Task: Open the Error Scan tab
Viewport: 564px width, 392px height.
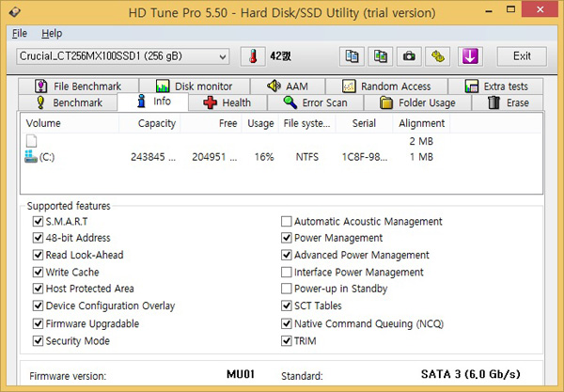Action: [316, 102]
